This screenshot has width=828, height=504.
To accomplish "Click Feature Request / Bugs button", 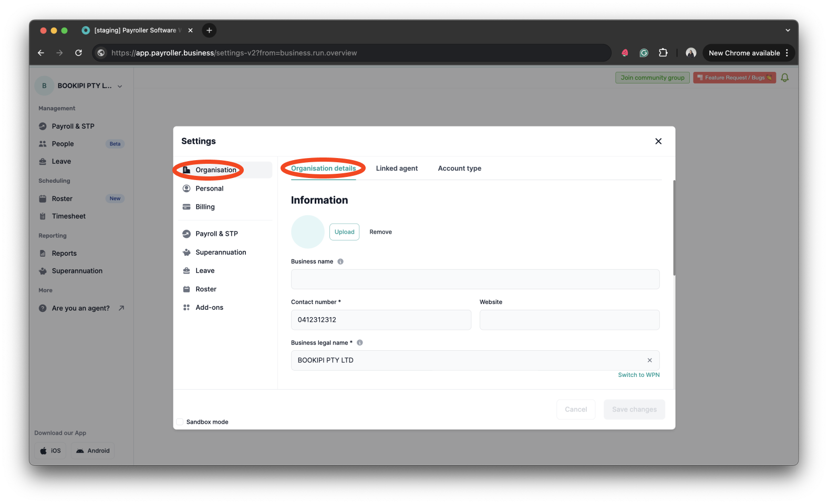I will tap(734, 78).
